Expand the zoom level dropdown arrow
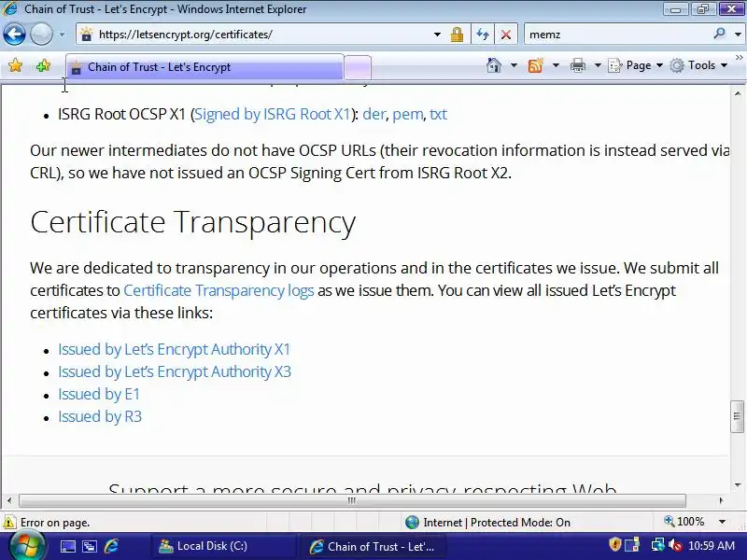The width and height of the screenshot is (747, 560). click(722, 522)
